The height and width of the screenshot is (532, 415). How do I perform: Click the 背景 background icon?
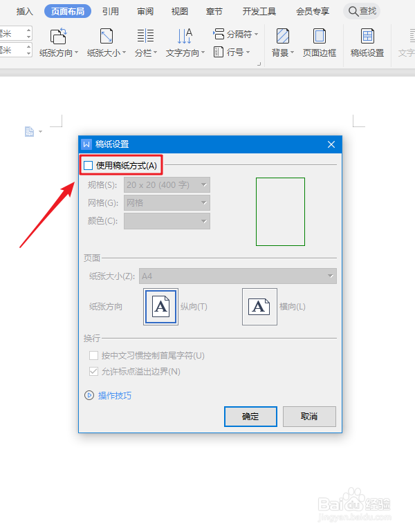click(283, 37)
